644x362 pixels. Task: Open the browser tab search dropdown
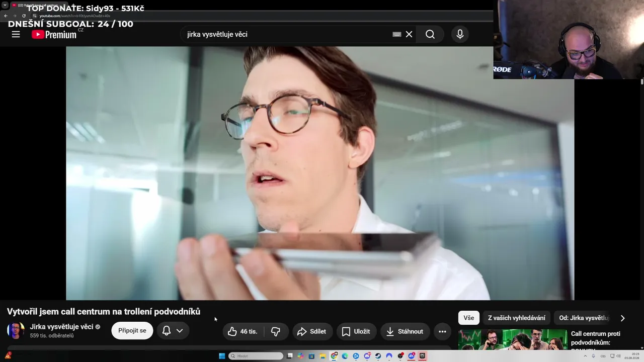5,5
